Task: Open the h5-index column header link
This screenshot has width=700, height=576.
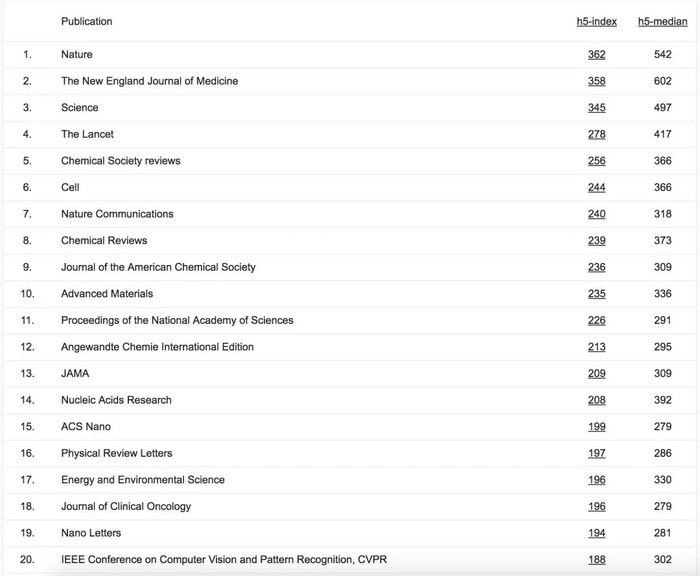Action: tap(596, 21)
